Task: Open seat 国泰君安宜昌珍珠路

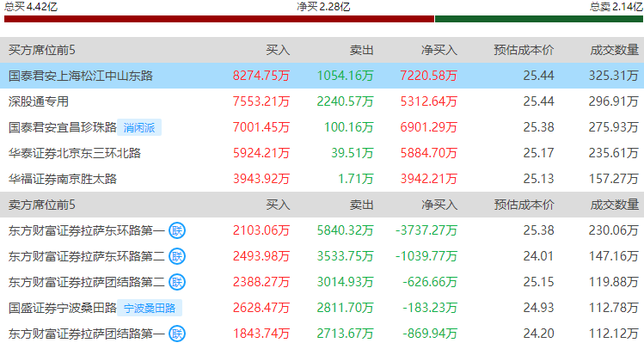Action: (x=63, y=127)
